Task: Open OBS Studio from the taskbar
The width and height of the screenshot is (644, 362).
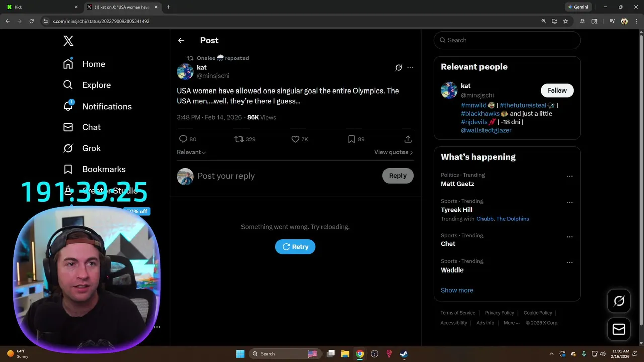Action: click(x=374, y=354)
